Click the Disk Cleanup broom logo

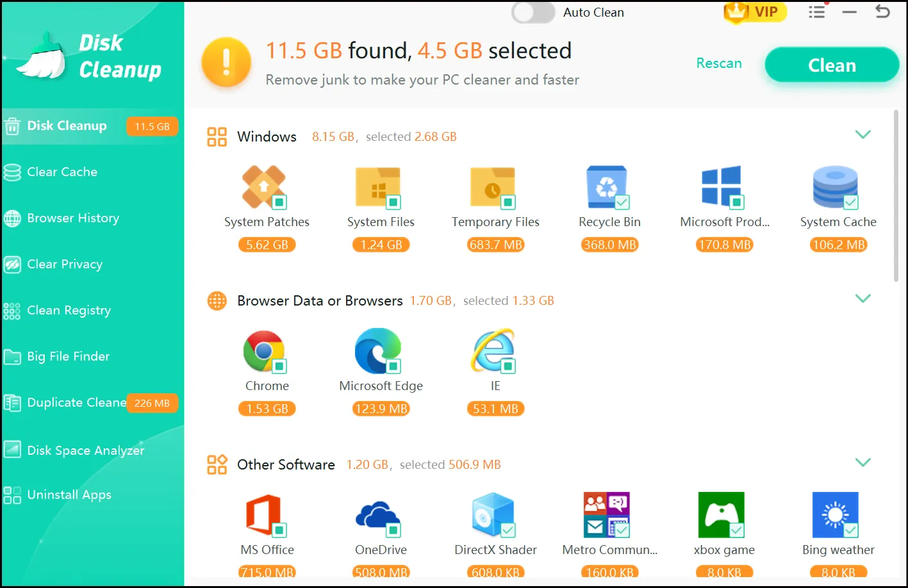click(42, 56)
